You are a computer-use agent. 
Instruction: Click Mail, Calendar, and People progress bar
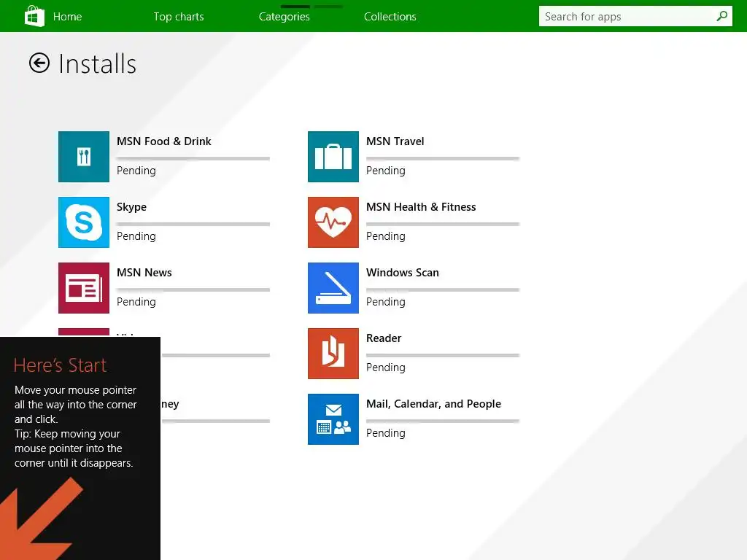click(x=443, y=421)
